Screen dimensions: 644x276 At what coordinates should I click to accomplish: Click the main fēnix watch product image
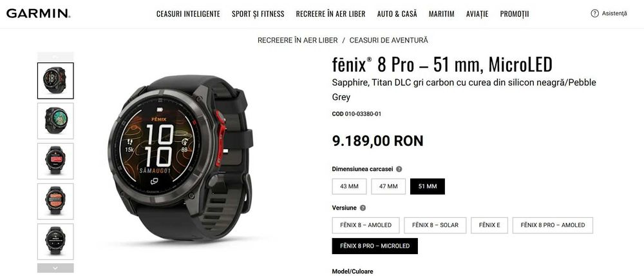(181, 159)
